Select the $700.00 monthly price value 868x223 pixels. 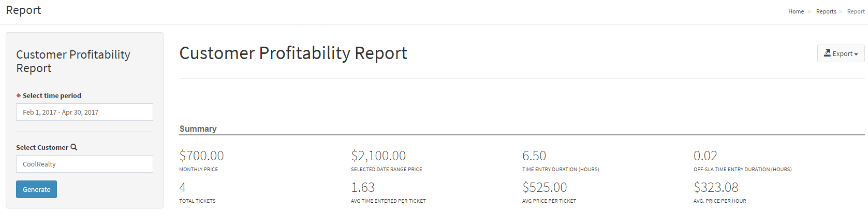coord(201,156)
